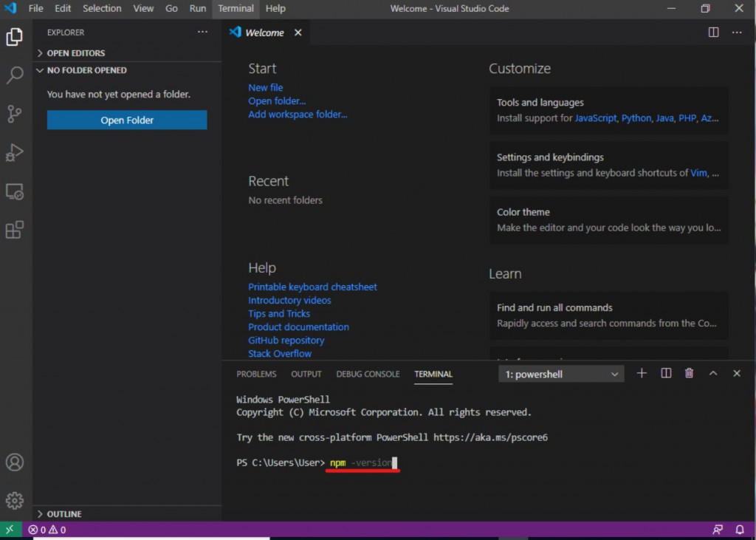Open the File menu
The image size is (756, 540).
tap(35, 8)
